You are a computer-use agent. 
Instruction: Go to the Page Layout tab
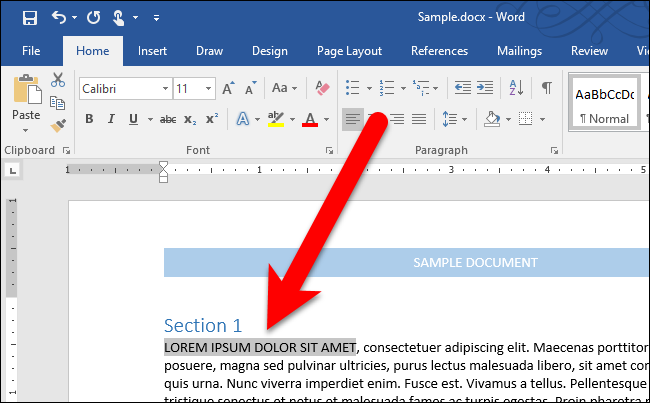[x=349, y=51]
